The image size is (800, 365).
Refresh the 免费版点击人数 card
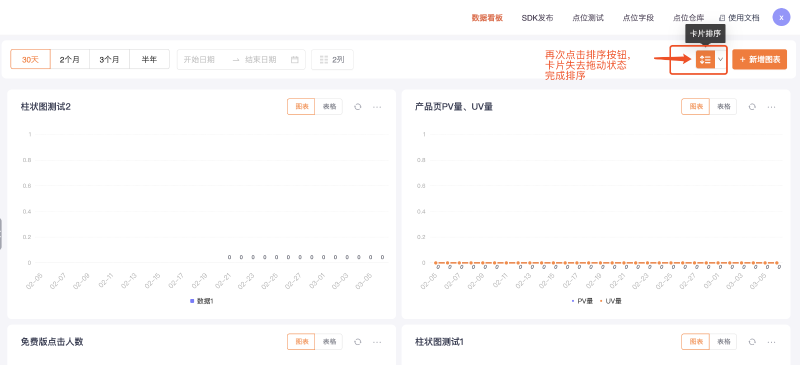tap(358, 342)
